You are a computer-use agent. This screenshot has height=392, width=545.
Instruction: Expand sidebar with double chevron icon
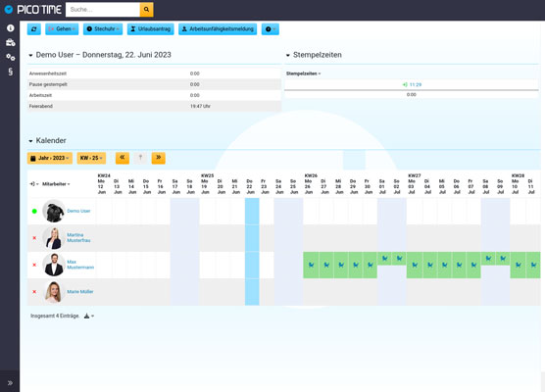coord(10,383)
